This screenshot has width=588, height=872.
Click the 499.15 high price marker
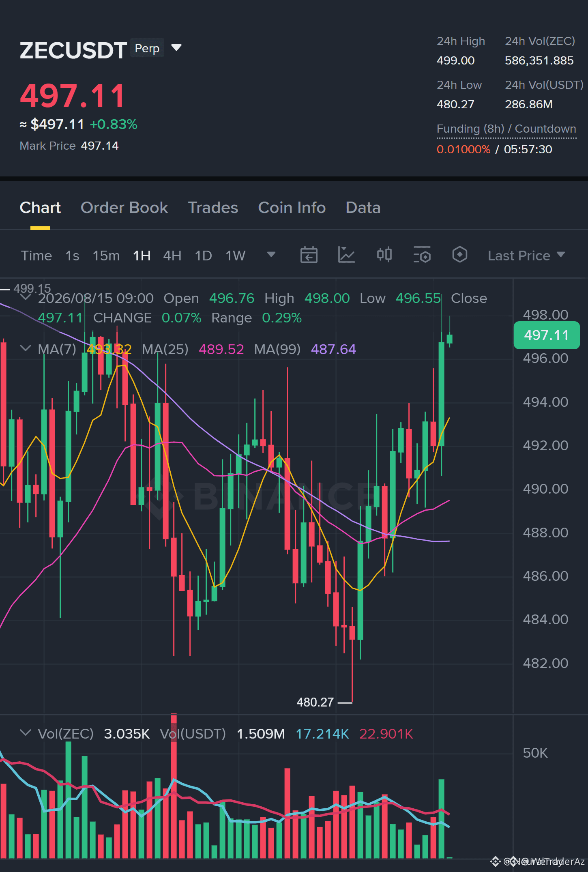tap(32, 288)
